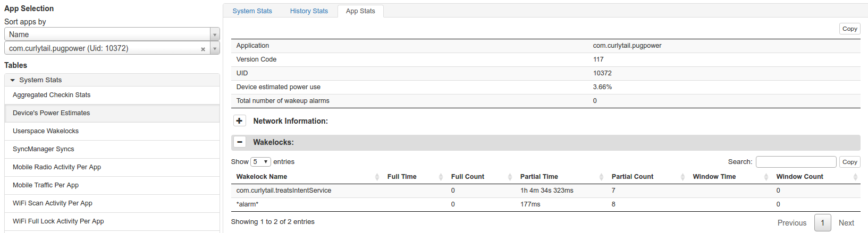Image resolution: width=868 pixels, height=233 pixels.
Task: Clear the selected app with the x icon
Action: pyautogui.click(x=203, y=49)
